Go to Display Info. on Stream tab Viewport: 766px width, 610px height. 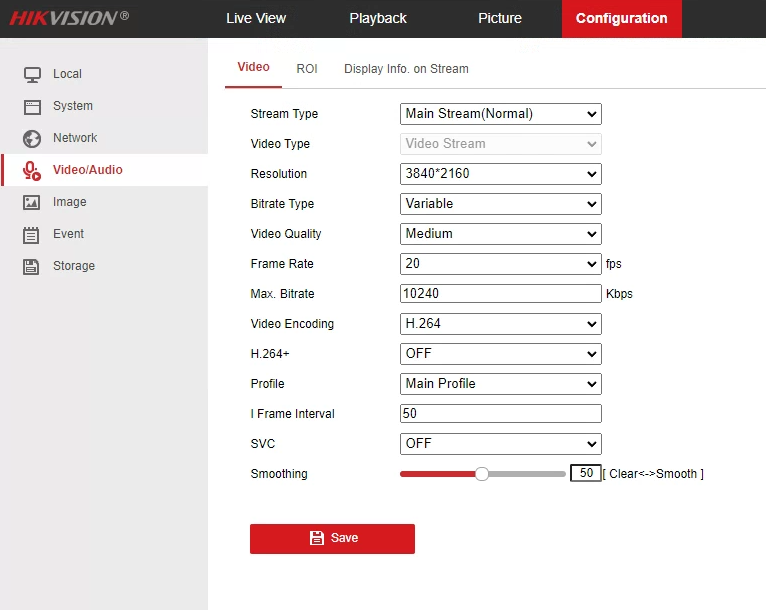coord(406,69)
